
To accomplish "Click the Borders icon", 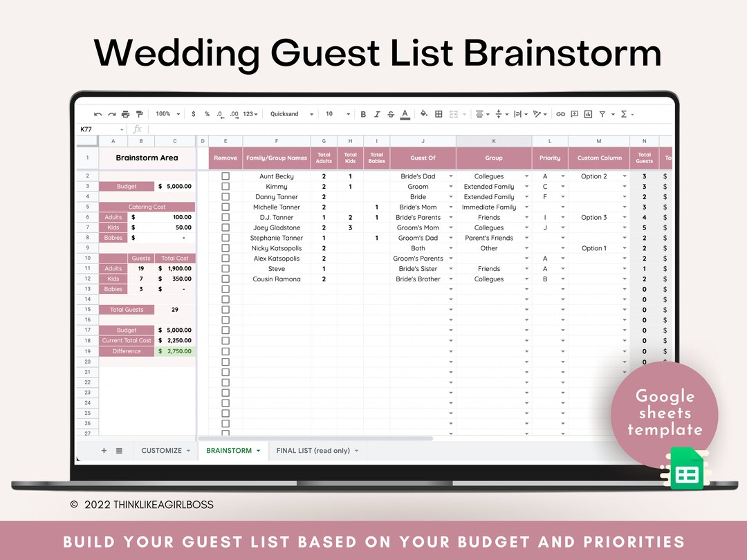I will click(439, 114).
